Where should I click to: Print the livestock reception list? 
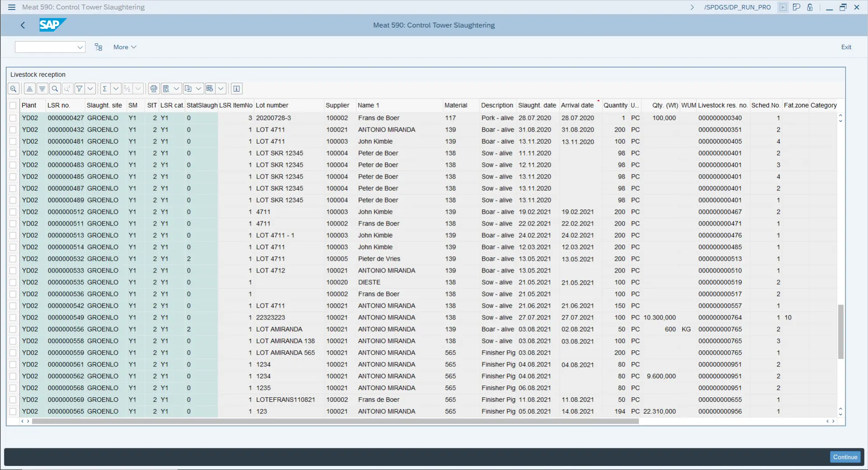click(154, 89)
